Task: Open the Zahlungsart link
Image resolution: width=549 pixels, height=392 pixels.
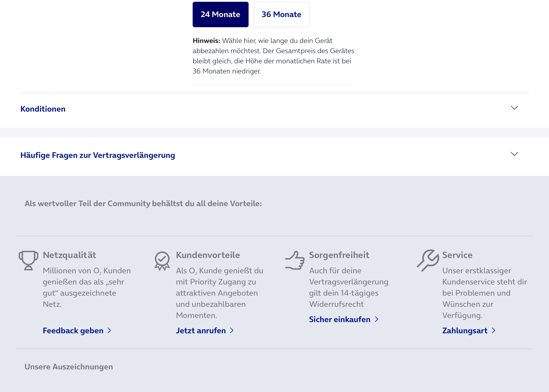Action: point(469,330)
